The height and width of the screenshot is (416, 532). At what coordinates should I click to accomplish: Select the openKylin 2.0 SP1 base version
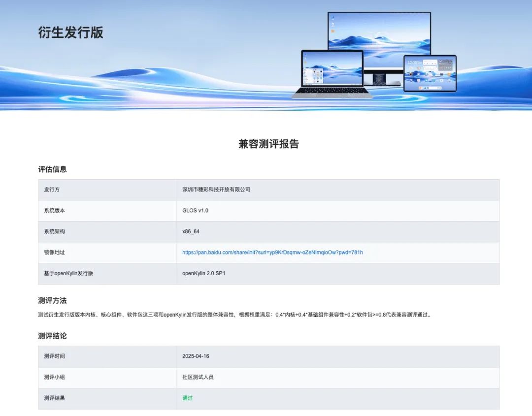[203, 273]
